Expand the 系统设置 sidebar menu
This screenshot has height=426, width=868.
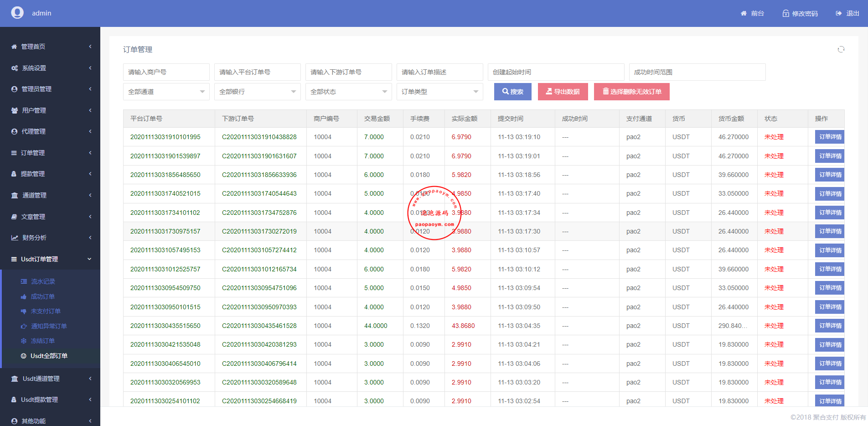[50, 68]
